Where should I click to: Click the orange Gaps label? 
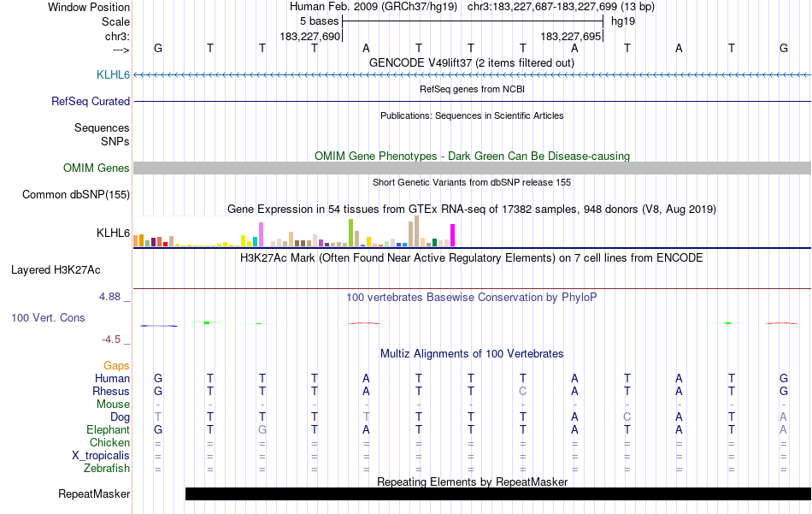point(116,366)
